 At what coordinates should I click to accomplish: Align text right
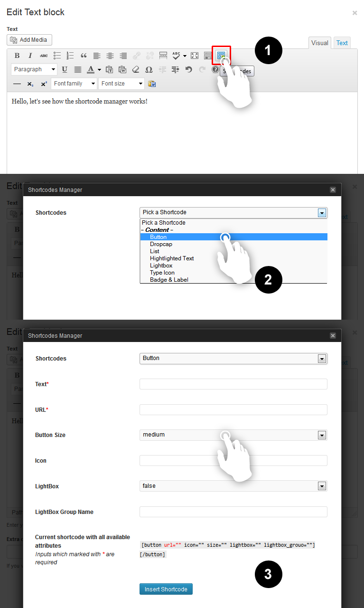point(123,56)
